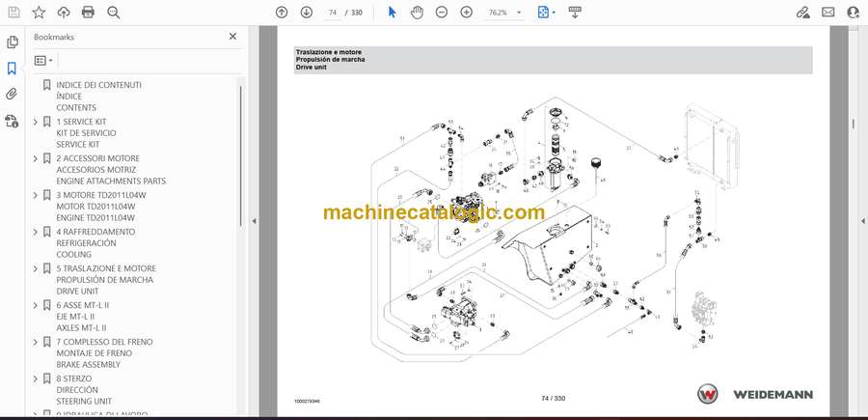Open INDICE DEI CONTENUTI bookmark
The width and height of the screenshot is (868, 420).
(98, 97)
